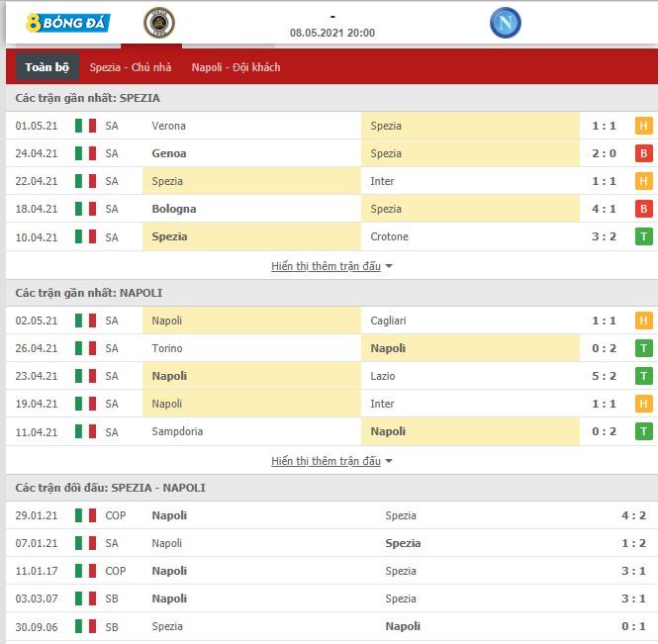
Task: Click the 4 : 2 score in head-to-head
Action: point(633,515)
